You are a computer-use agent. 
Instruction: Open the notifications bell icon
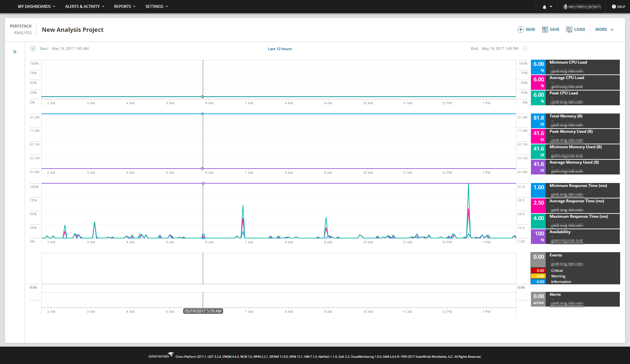click(544, 7)
